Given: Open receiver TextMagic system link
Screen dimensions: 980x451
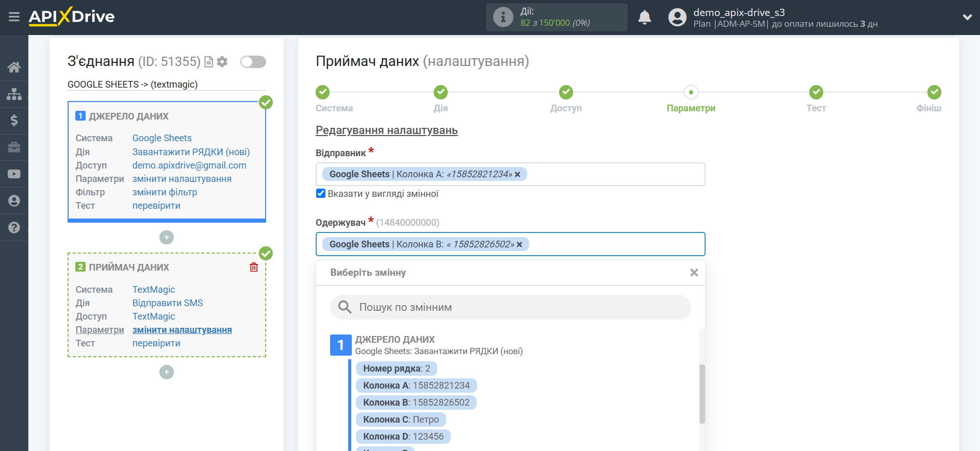Looking at the screenshot, I should tap(154, 290).
